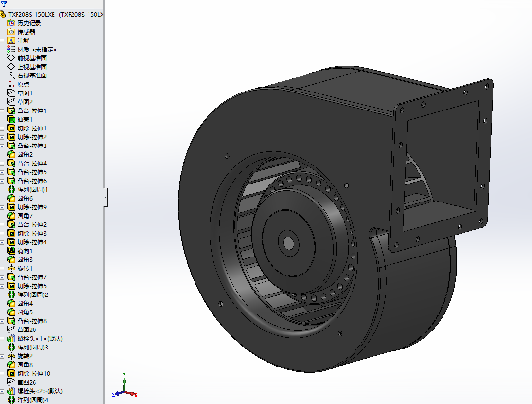The height and width of the screenshot is (404, 532).
Task: Click the 阵列(圆周)2 pattern icon
Action: [11, 294]
